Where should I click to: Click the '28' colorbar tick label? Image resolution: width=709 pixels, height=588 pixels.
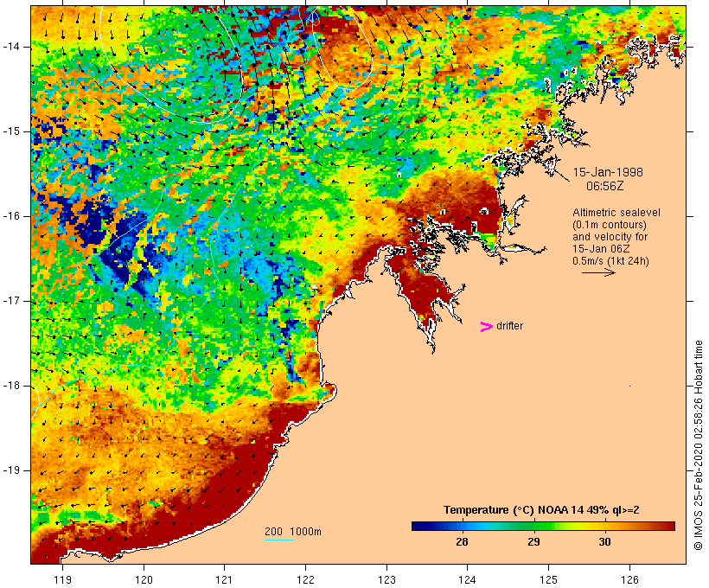[x=462, y=542]
